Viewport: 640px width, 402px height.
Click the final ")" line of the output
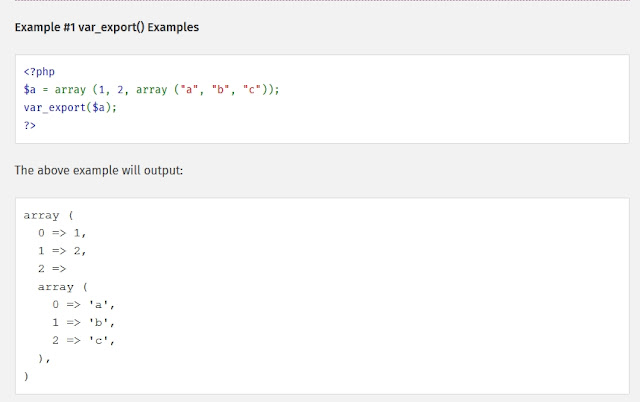26,377
